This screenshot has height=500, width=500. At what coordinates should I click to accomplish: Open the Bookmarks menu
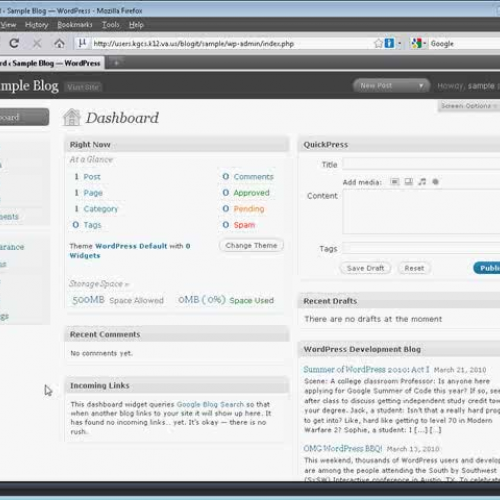coord(75,25)
